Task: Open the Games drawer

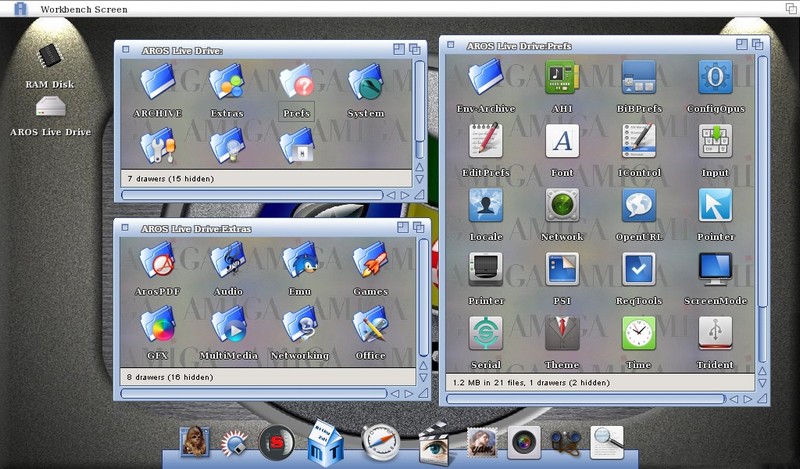Action: [x=370, y=260]
